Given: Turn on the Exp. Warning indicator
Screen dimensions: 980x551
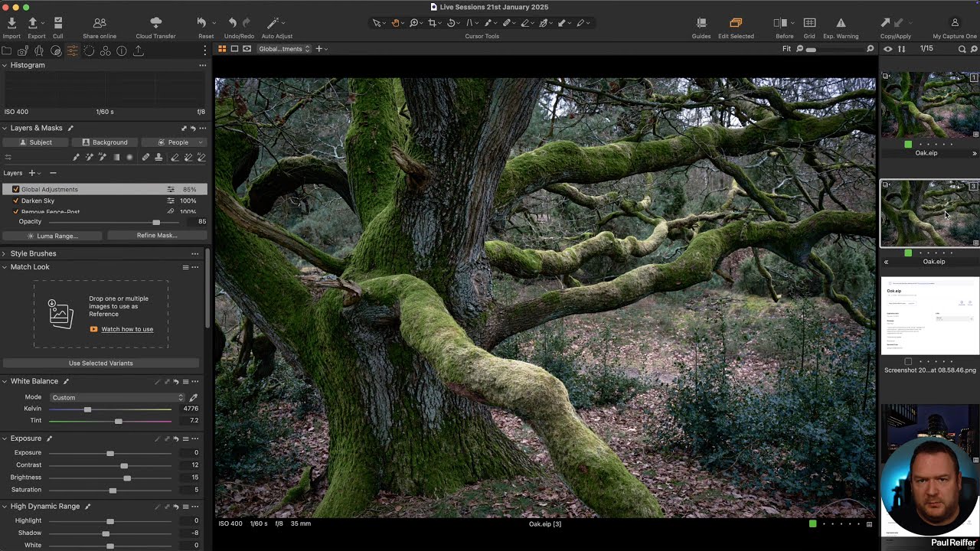Looking at the screenshot, I should (x=841, y=23).
